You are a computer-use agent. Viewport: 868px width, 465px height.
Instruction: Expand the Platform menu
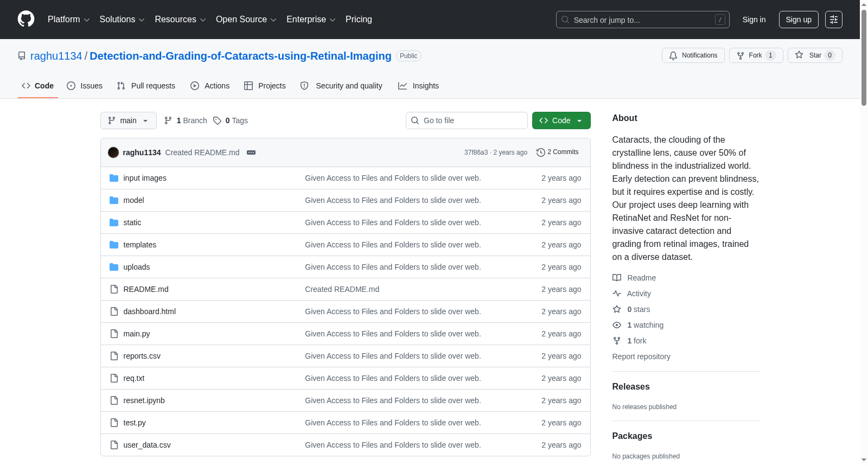68,20
